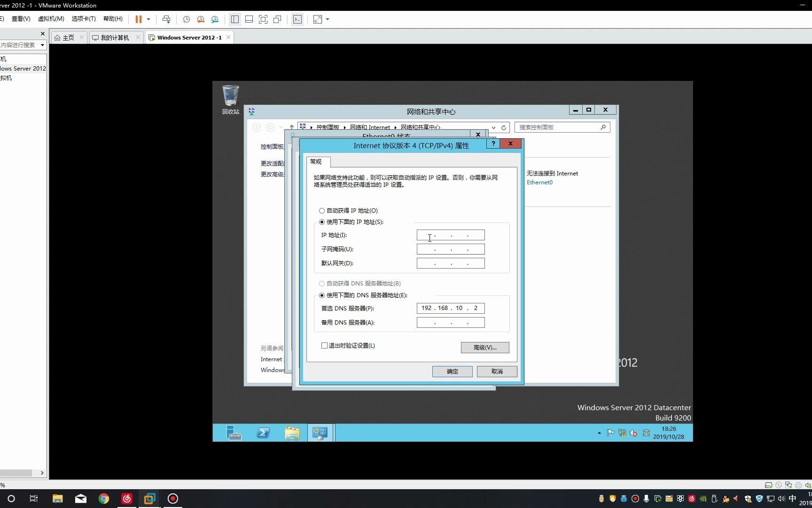Open the address bar history dropdown in Network Center
This screenshot has height=508, width=812.
(x=493, y=127)
